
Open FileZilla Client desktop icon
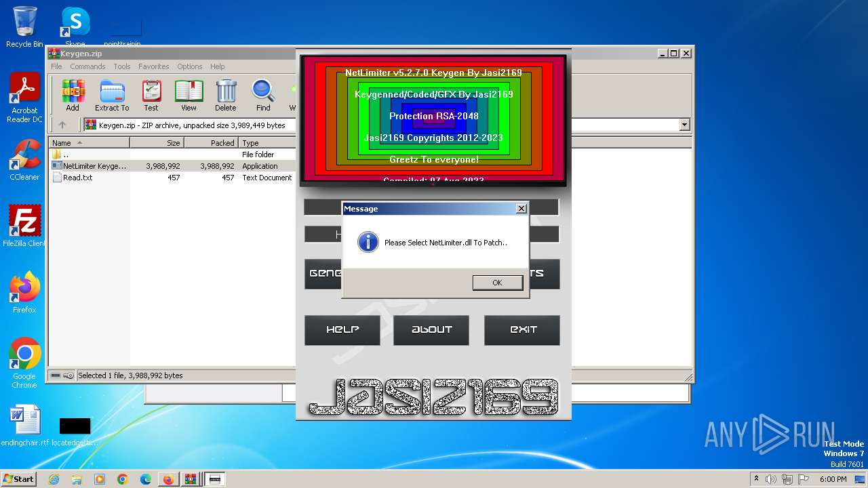24,226
